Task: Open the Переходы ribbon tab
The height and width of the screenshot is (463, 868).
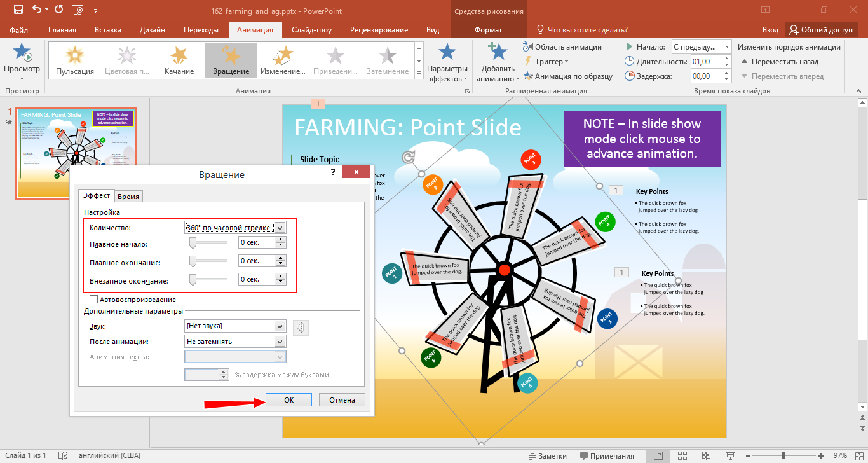Action: (x=201, y=30)
